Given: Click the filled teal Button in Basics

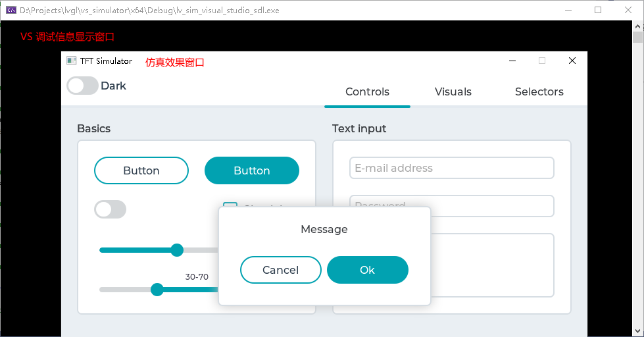Looking at the screenshot, I should click(x=252, y=170).
